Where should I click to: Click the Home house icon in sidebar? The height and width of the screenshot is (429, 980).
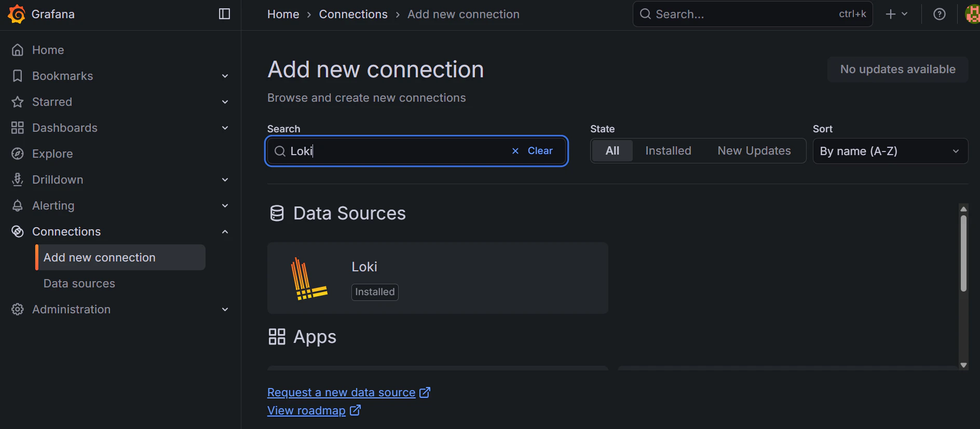(x=18, y=50)
